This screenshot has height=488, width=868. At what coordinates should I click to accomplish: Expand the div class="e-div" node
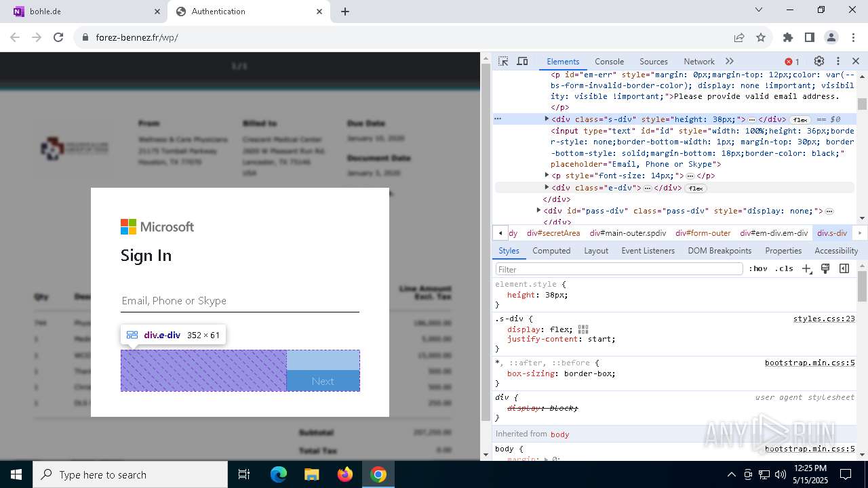[547, 188]
